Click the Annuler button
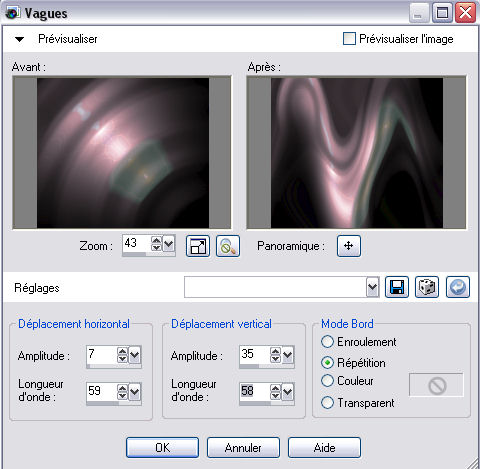 point(243,448)
